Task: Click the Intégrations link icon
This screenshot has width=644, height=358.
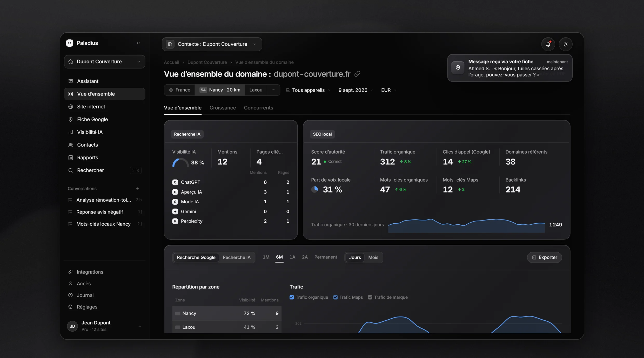Action: pyautogui.click(x=70, y=272)
